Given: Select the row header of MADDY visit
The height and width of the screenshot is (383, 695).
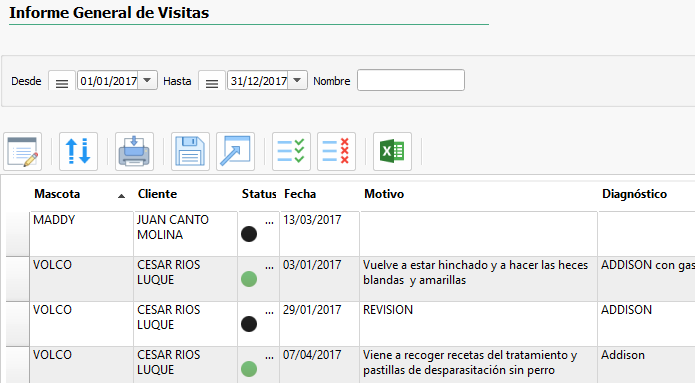Looking at the screenshot, I should pyautogui.click(x=18, y=234).
